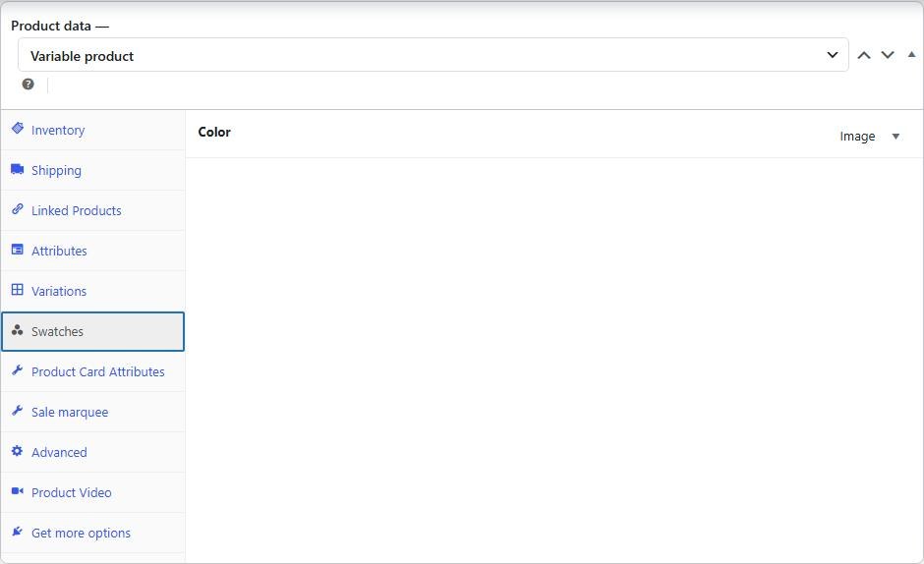Click the Attributes list icon
924x564 pixels.
[18, 250]
